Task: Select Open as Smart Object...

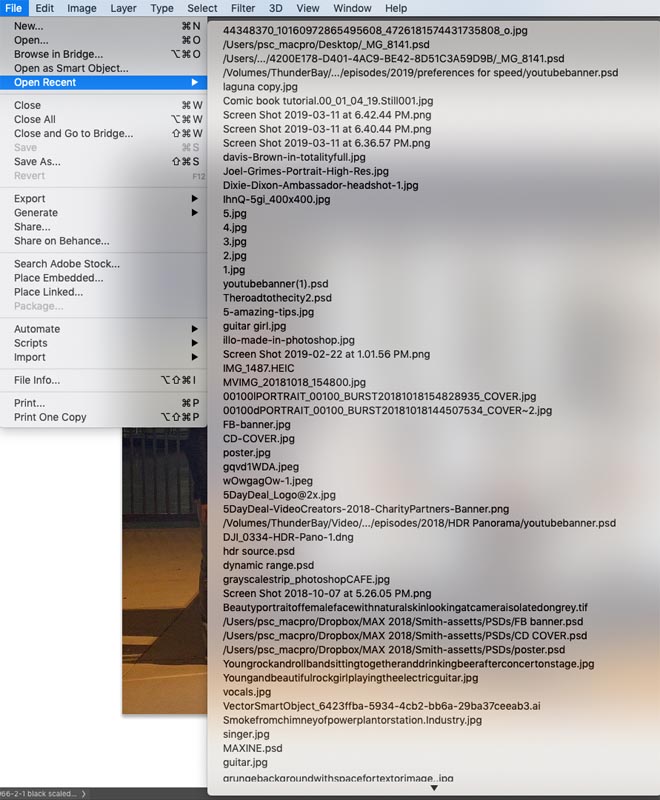Action: click(104, 68)
